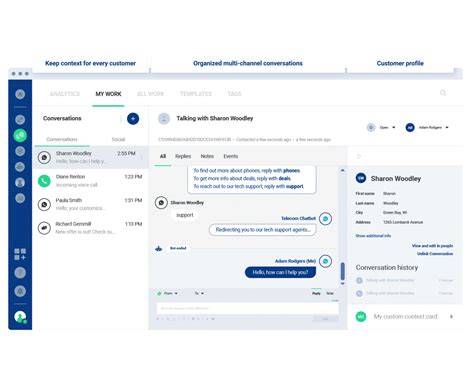Open Sharon Woodley conversation row
Screen dimensions: 474x387
point(91,157)
